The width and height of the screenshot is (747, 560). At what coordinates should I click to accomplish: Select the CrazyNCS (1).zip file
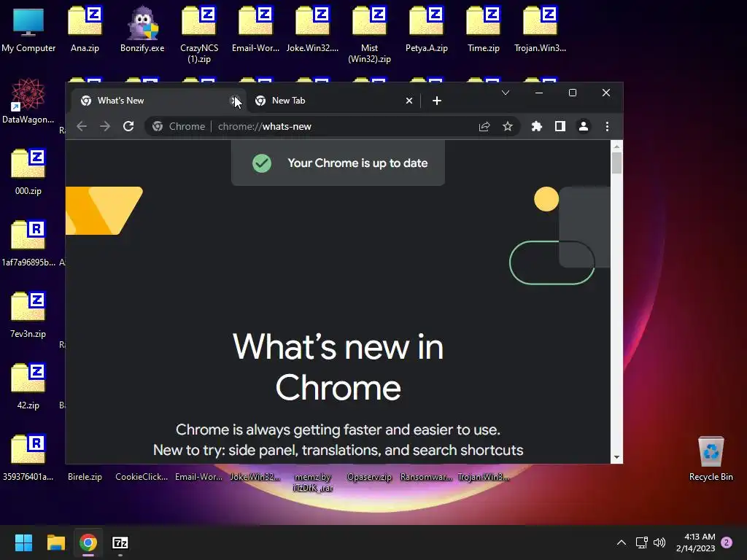click(x=199, y=34)
